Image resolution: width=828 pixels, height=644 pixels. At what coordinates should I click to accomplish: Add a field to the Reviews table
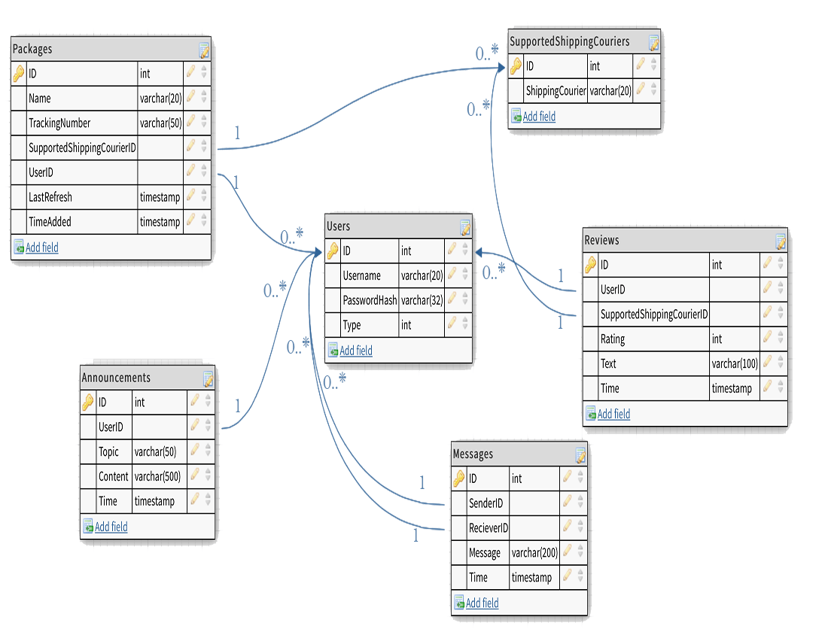613,414
